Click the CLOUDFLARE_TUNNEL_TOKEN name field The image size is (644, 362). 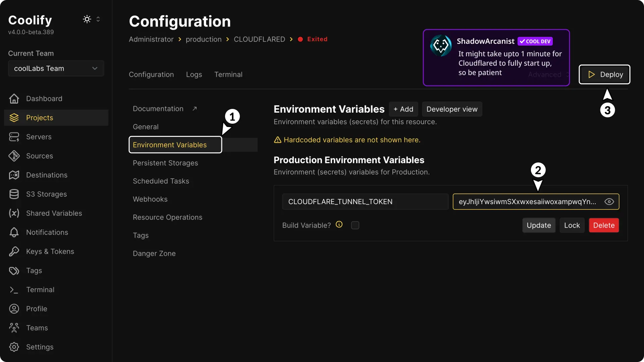365,201
